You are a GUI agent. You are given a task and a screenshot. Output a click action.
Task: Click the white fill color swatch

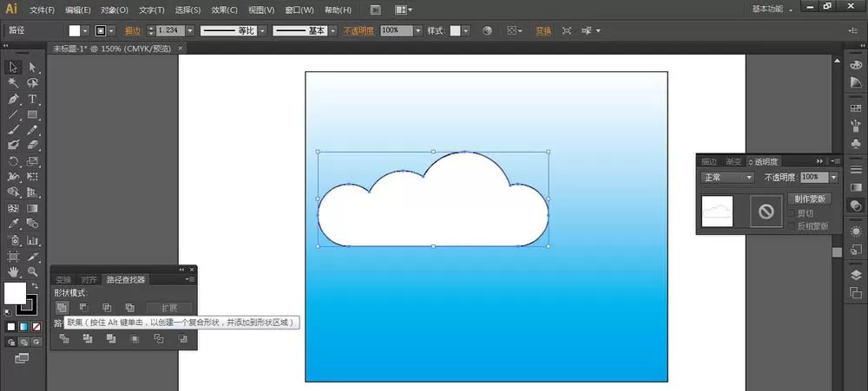[15, 293]
